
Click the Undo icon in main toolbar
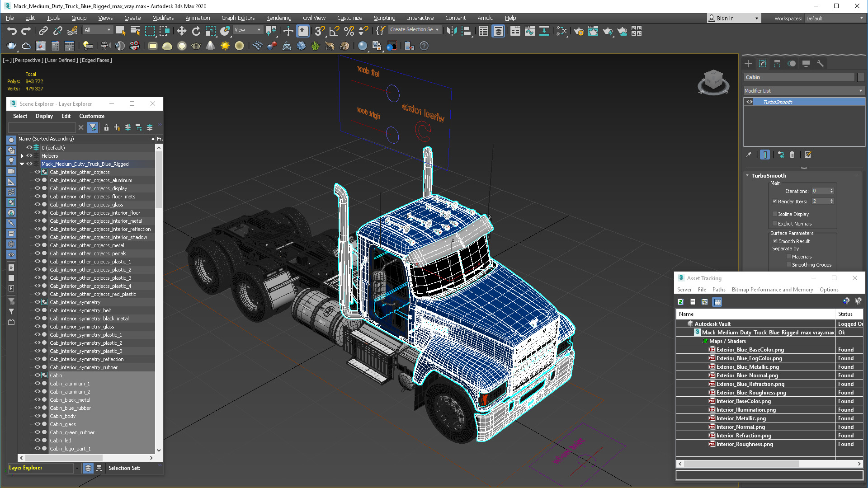[x=12, y=31]
